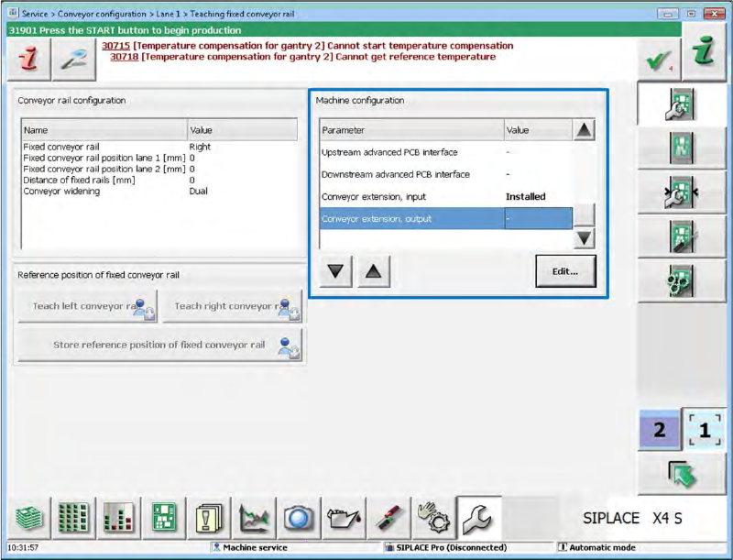This screenshot has width=733, height=560.
Task: Select the conveyor wrench configuration sidebar tab
Action: point(682,104)
